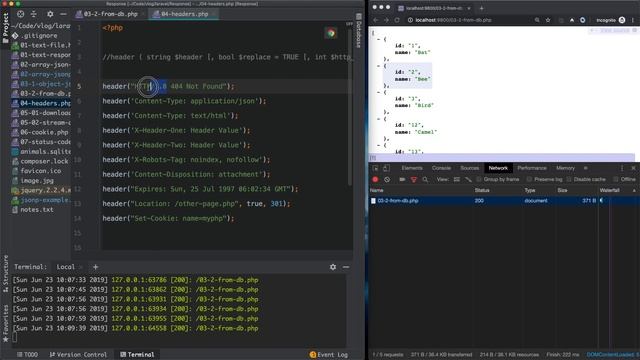Viewport: 640px width, 360px height.
Task: Open the Event Log
Action: 329,355
